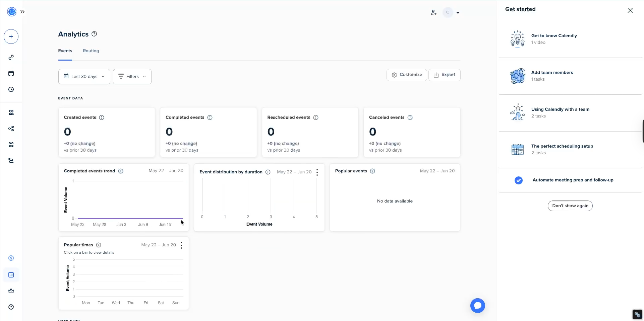Select the Events tab
The width and height of the screenshot is (644, 321).
tap(65, 51)
